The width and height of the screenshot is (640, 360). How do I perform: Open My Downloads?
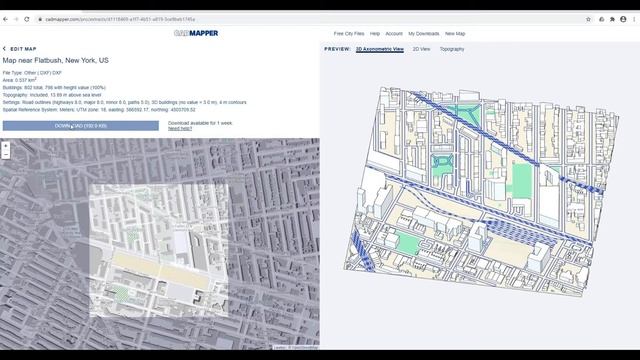coord(424,33)
